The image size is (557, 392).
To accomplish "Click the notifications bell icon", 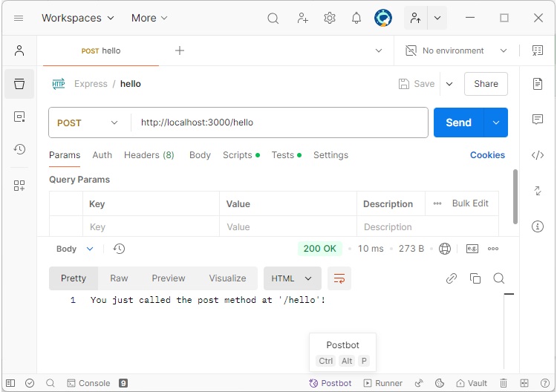I will [356, 18].
